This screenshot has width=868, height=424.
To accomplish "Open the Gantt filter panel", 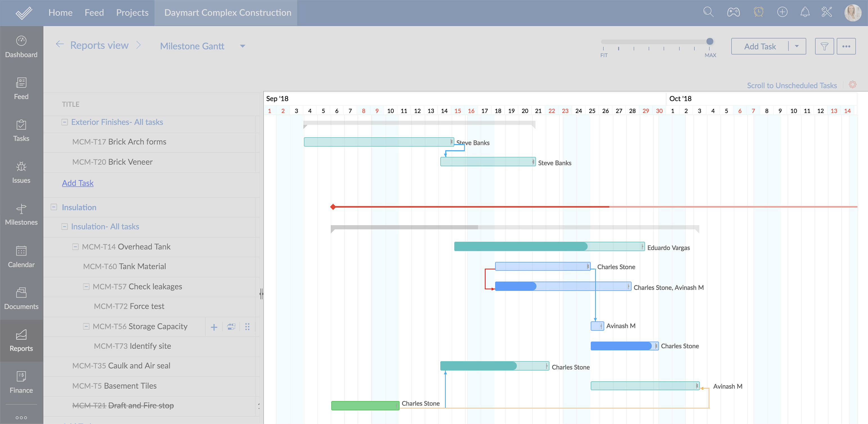I will coord(824,46).
